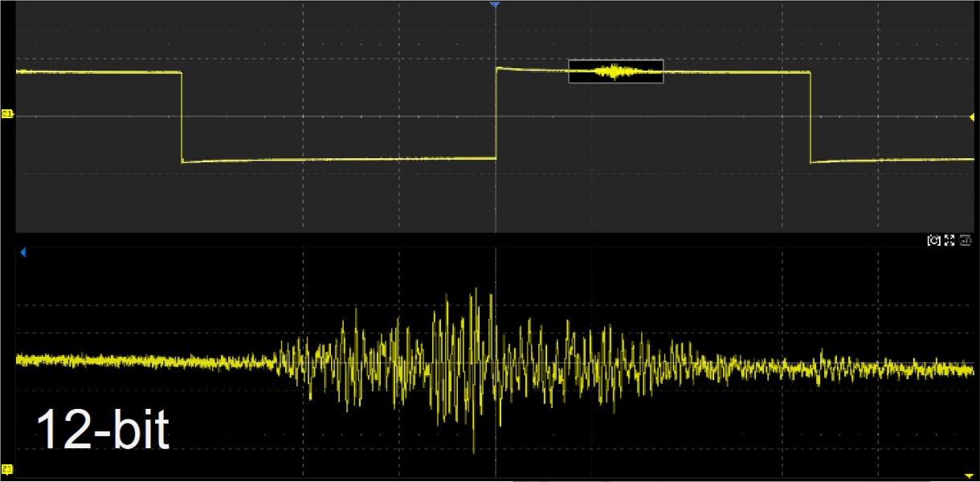This screenshot has height=482, width=980.
Task: Click the noise burst inside zoom box
Action: pos(615,72)
